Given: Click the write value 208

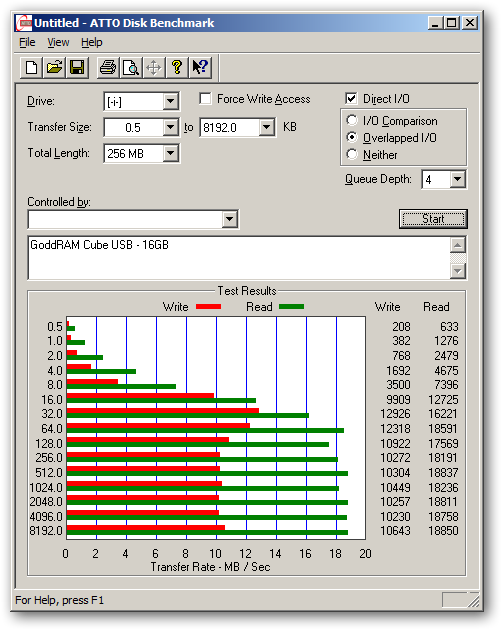Looking at the screenshot, I should tap(401, 326).
